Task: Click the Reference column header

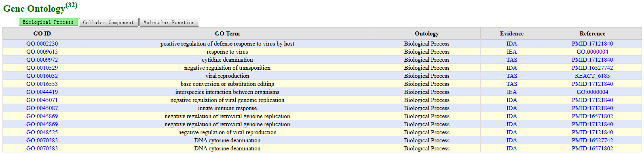Action: 592,33
